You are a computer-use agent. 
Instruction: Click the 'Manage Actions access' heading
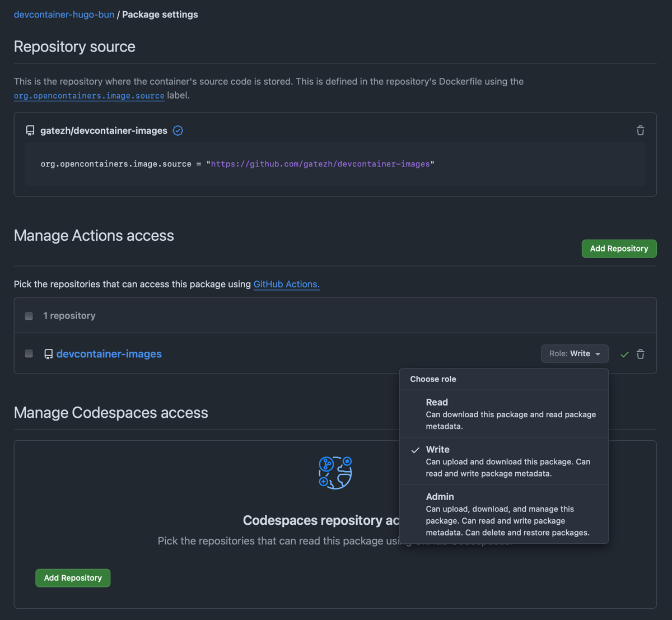pyautogui.click(x=94, y=235)
